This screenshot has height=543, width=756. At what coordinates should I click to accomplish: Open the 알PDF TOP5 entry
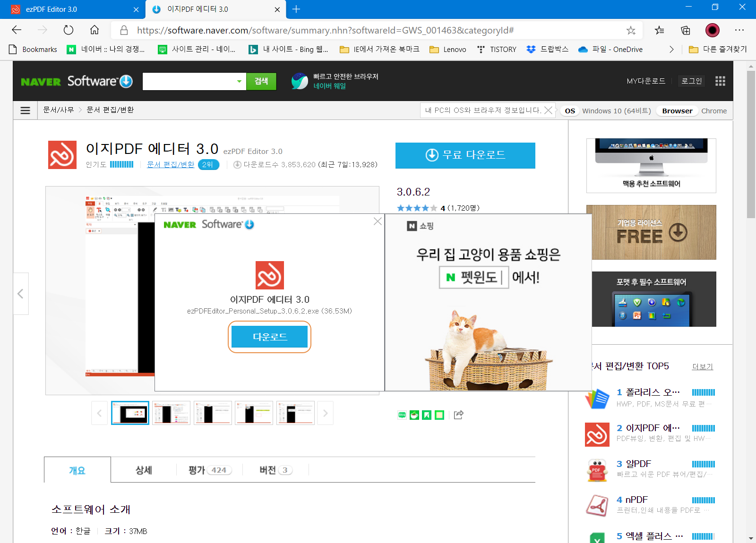coord(650,470)
